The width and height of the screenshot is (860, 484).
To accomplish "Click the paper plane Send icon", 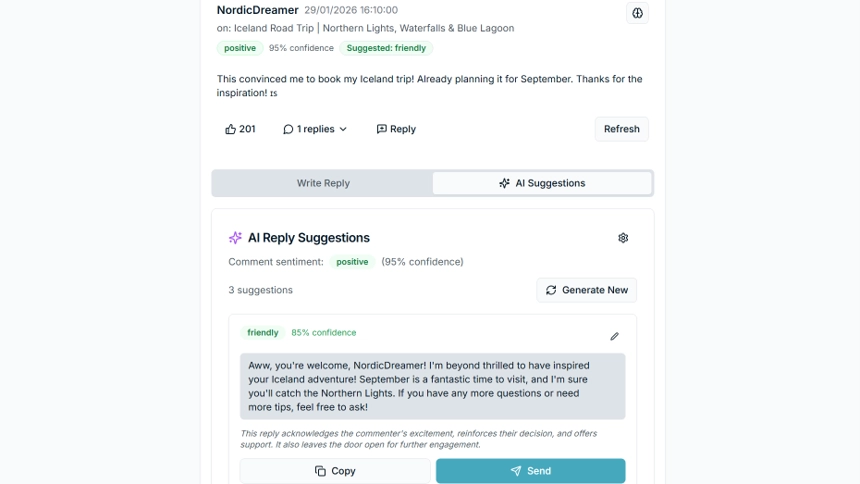I will (x=516, y=471).
